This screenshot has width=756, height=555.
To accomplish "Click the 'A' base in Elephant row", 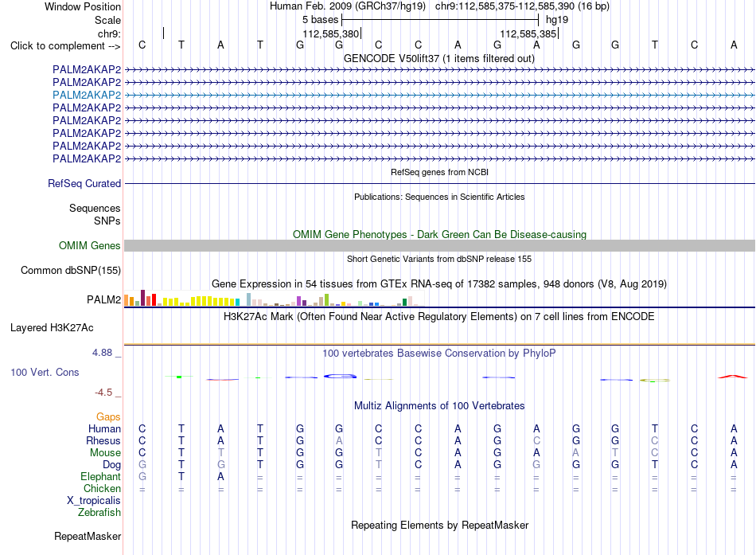I will click(220, 476).
